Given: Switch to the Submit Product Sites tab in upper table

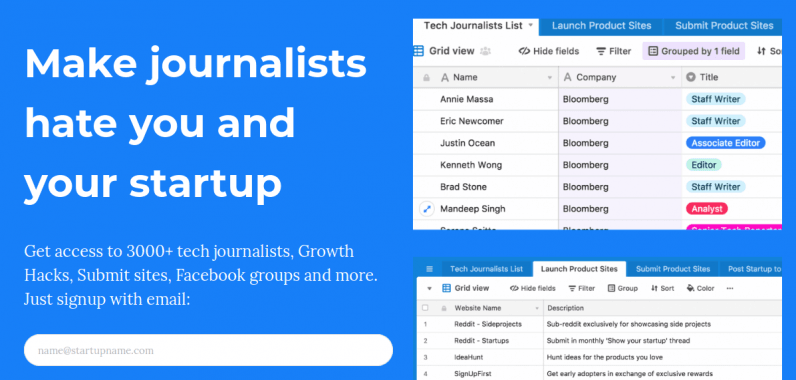Looking at the screenshot, I should (724, 26).
